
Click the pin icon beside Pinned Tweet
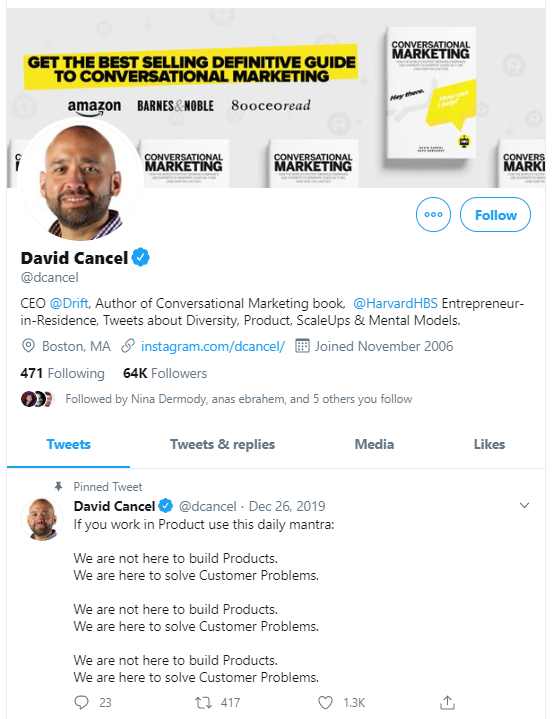pos(58,487)
